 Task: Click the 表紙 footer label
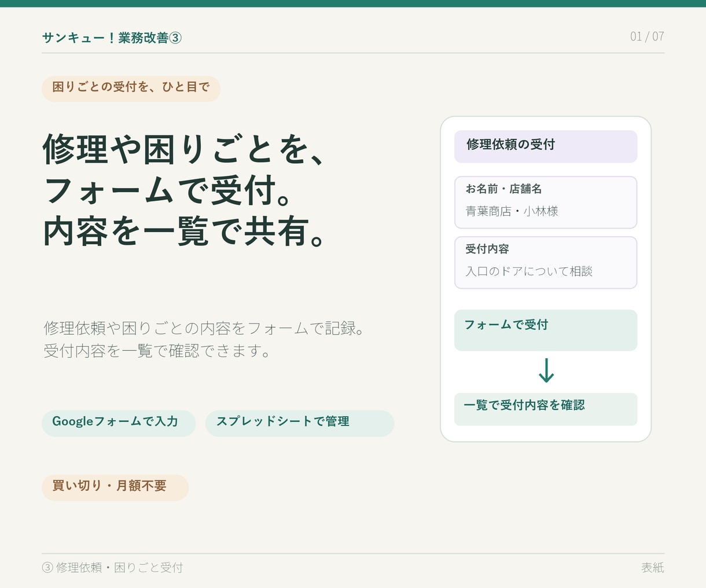pos(653,568)
